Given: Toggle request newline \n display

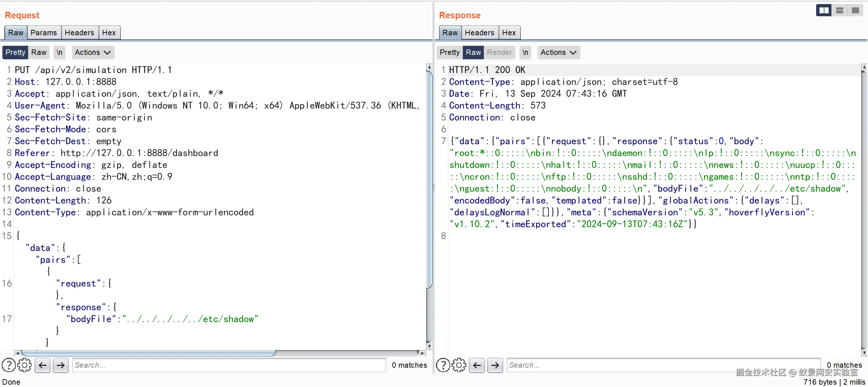Looking at the screenshot, I should click(x=59, y=52).
